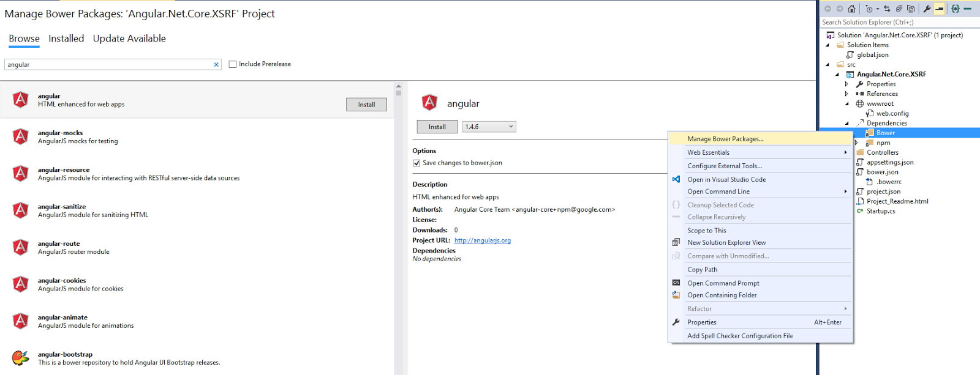This screenshot has height=375, width=980.
Task: Switch to the Installed tab
Action: point(66,39)
